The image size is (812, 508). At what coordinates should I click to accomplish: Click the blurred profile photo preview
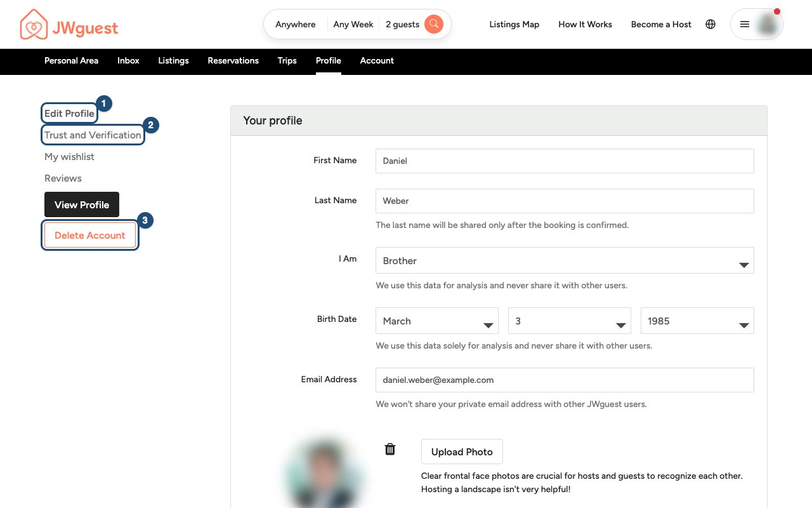324,473
